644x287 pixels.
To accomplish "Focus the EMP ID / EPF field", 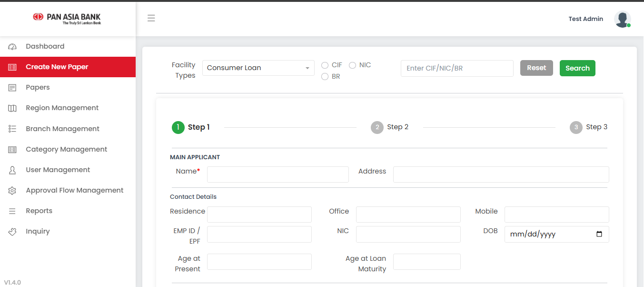I will pos(259,234).
